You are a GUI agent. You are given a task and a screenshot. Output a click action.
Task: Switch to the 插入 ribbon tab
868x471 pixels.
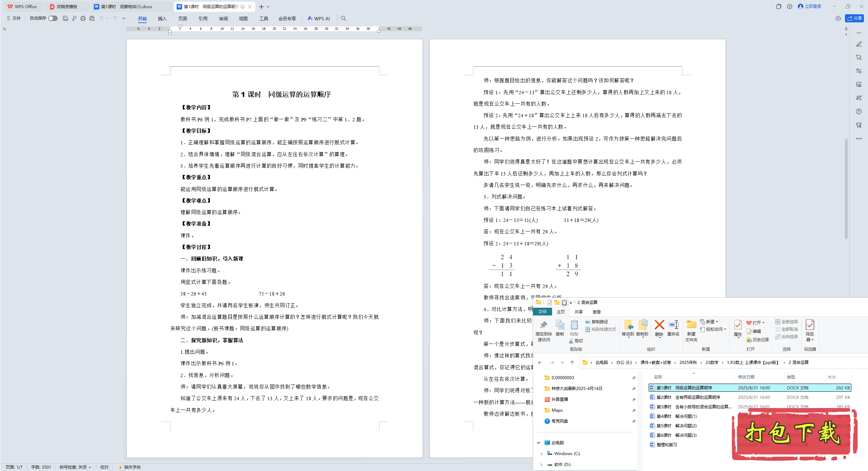[162, 19]
